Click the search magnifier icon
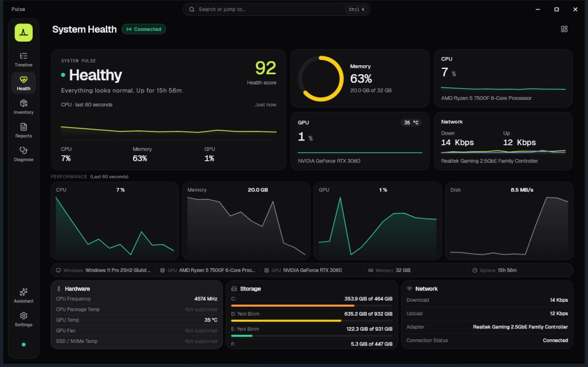This screenshot has width=588, height=367. (191, 10)
